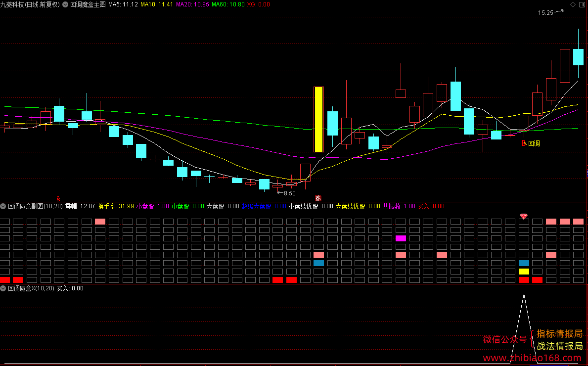Image resolution: width=588 pixels, height=366 pixels.
Task: Click the 中盘股: 0.00 label
Action: [188, 206]
